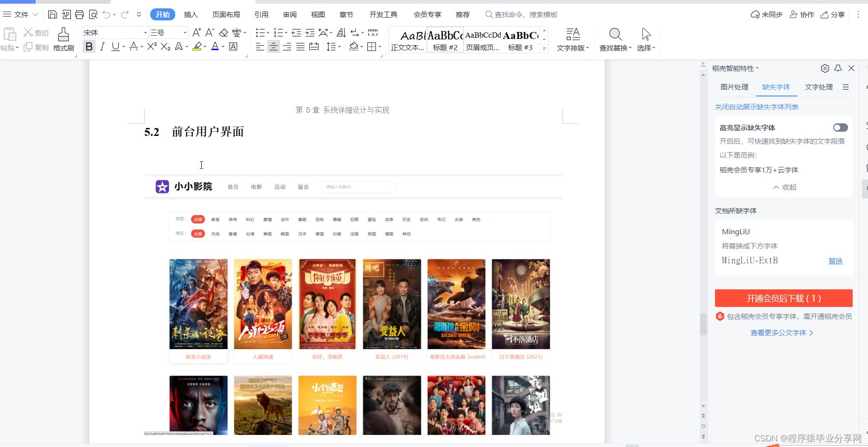
Task: Open Text Layout (文字排版) dropdown
Action: coord(573,39)
